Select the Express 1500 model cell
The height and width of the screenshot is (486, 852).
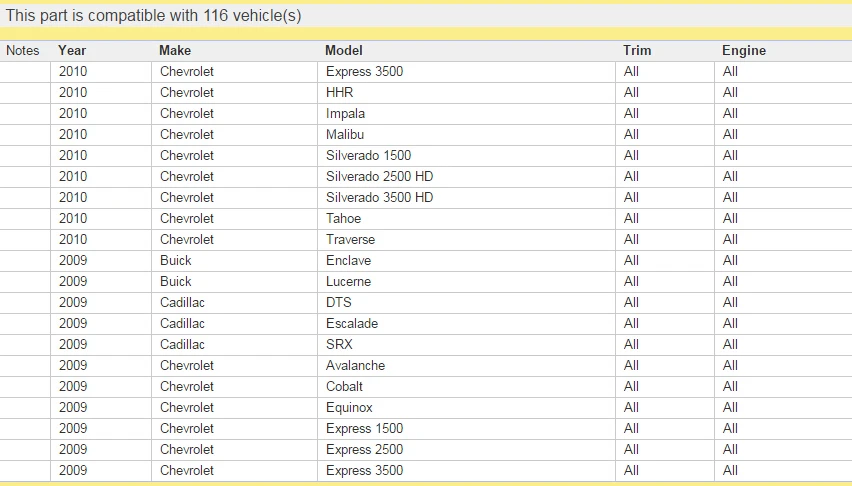tap(466, 428)
